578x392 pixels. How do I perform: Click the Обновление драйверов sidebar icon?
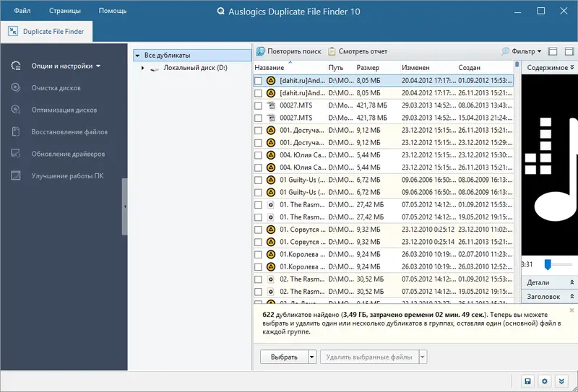(15, 154)
